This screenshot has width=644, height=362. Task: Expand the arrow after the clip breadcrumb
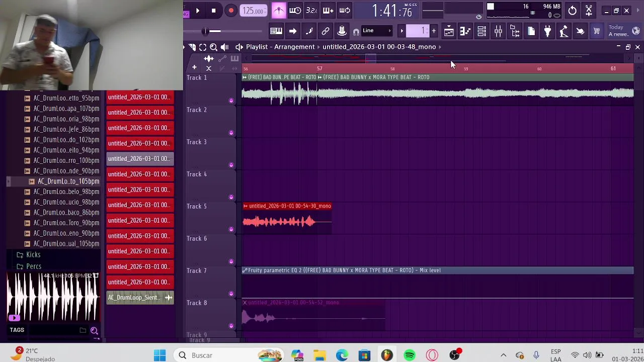click(x=440, y=47)
